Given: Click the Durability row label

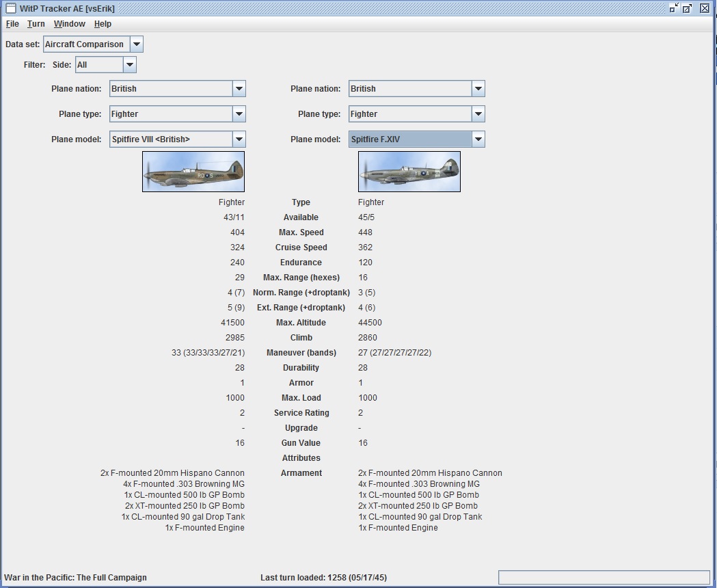Looking at the screenshot, I should pyautogui.click(x=301, y=368).
